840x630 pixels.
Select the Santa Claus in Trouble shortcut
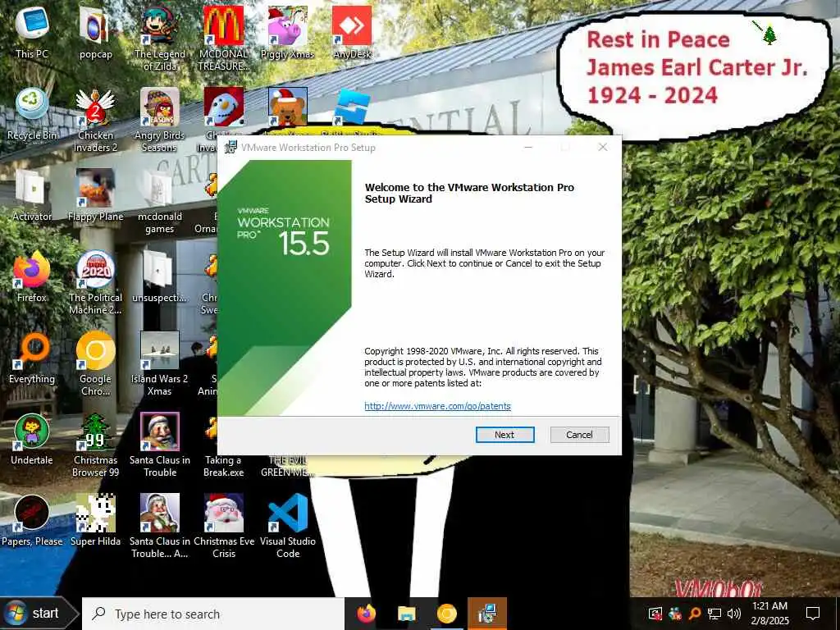159,445
